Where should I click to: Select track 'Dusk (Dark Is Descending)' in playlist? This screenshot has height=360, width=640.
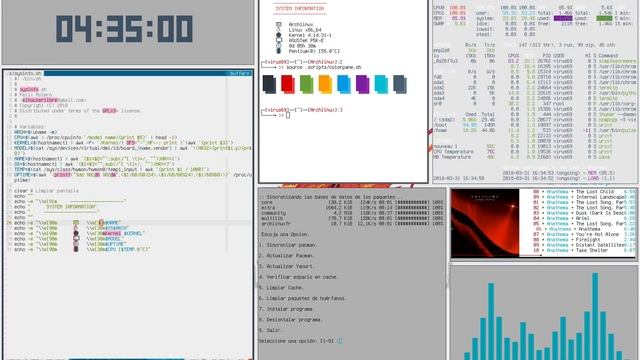coord(584,213)
